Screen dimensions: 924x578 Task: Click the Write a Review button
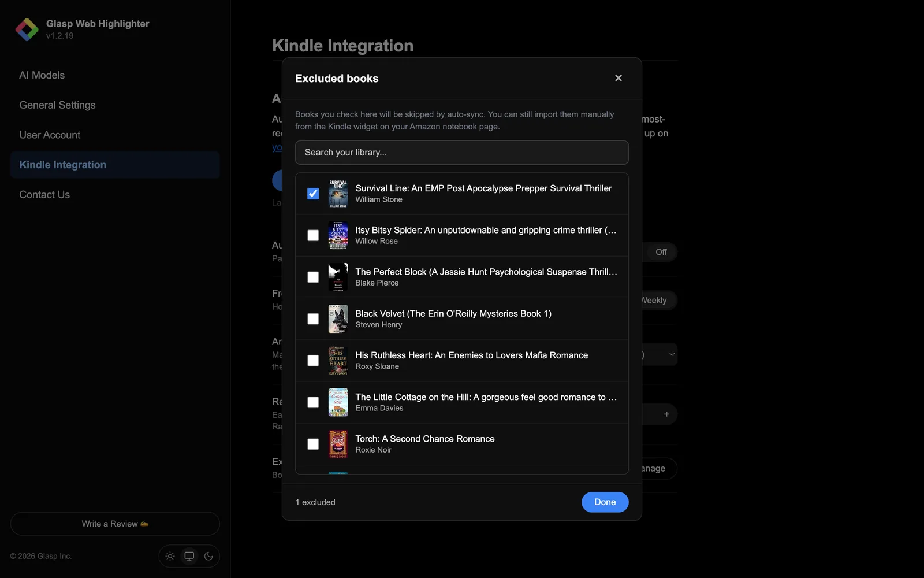[x=115, y=524]
